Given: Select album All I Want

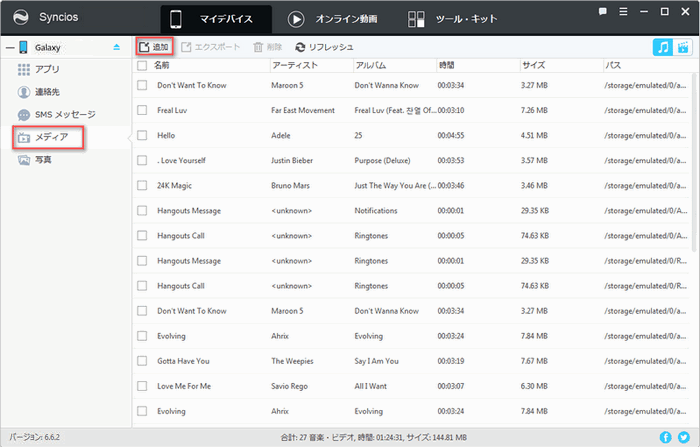Looking at the screenshot, I should click(371, 386).
